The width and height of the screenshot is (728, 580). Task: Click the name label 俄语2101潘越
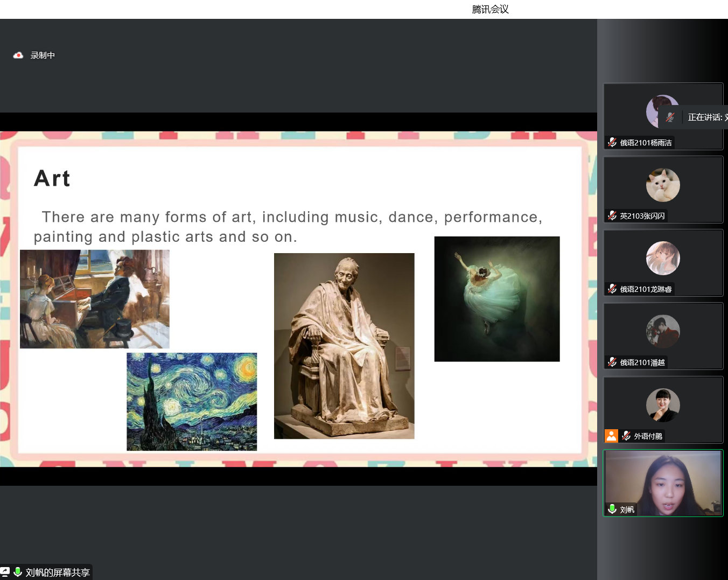[642, 362]
